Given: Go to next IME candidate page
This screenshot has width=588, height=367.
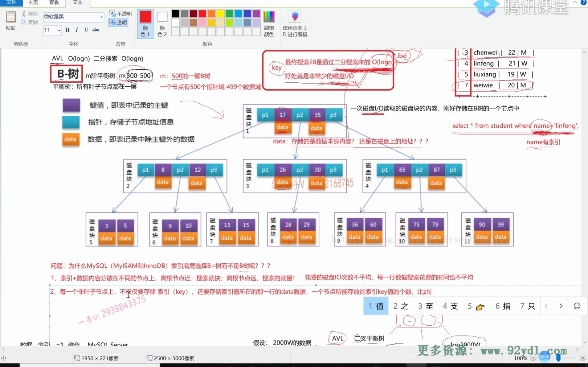Looking at the screenshot, I should pyautogui.click(x=561, y=306).
